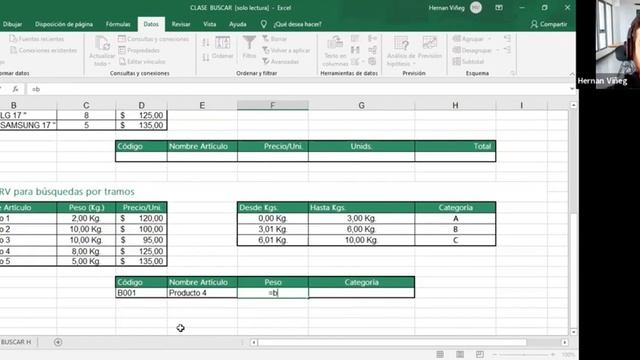This screenshot has height=360, width=640.
Task: Switch to Page Break Preview
Action: point(480,354)
